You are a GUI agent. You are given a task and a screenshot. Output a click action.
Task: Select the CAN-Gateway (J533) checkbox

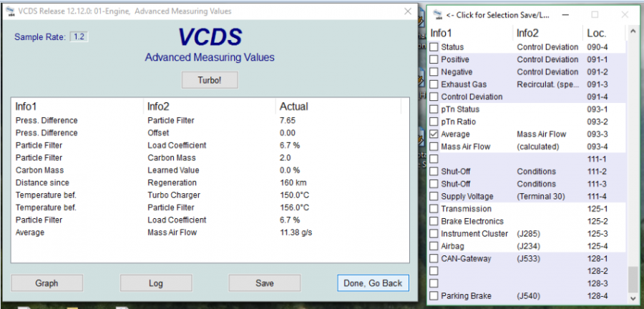tap(434, 259)
